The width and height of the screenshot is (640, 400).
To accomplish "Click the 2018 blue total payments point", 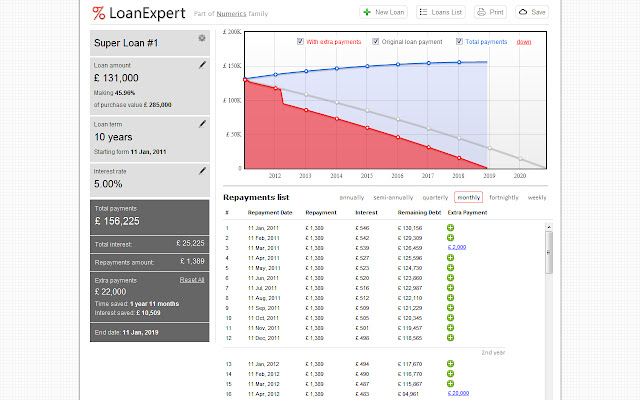I will pyautogui.click(x=459, y=62).
